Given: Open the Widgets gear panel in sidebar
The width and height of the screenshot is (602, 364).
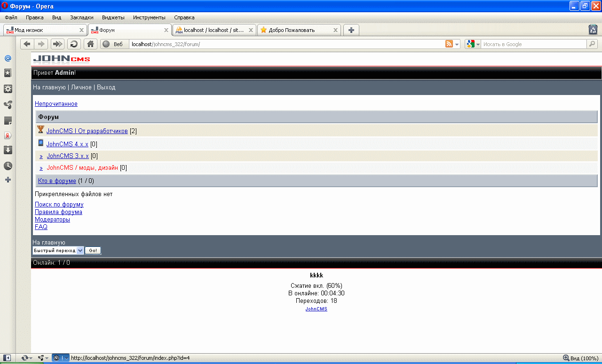Looking at the screenshot, I should click(x=8, y=89).
